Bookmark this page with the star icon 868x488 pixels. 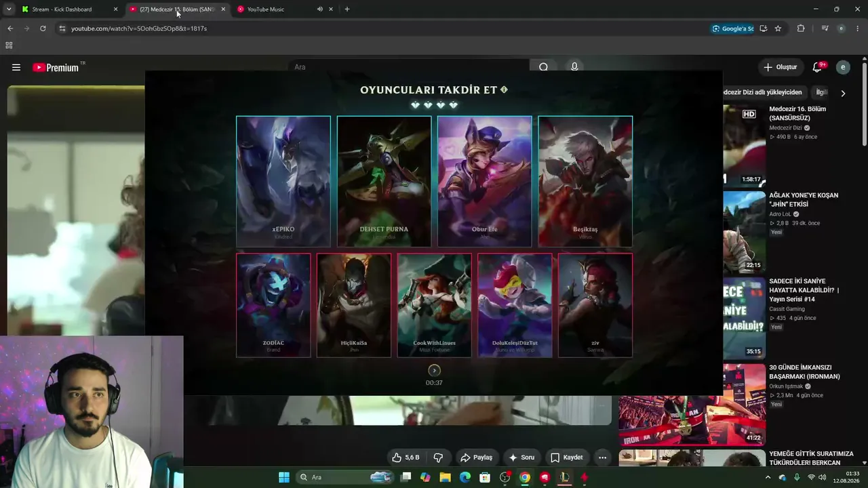coord(778,28)
